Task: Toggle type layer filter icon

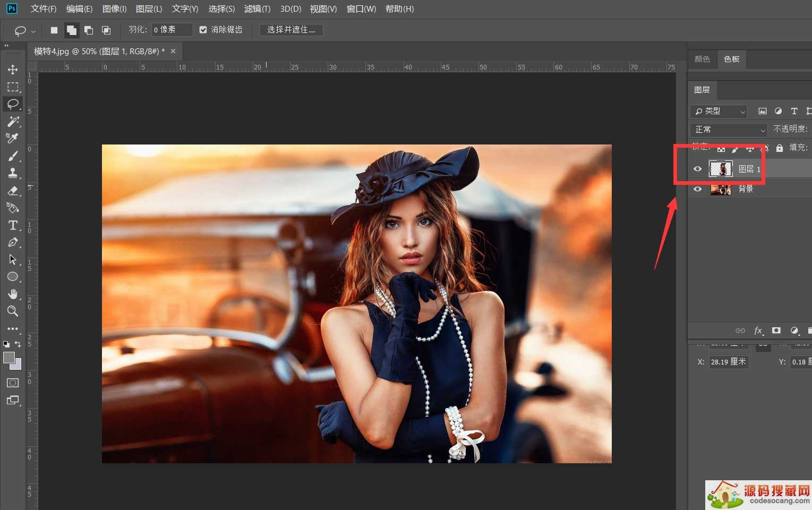Action: tap(794, 111)
